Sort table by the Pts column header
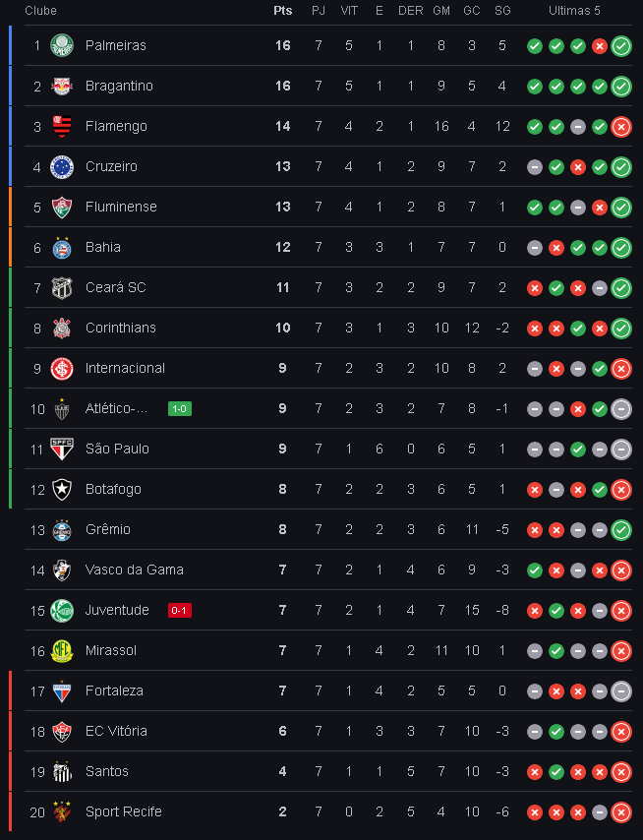This screenshot has width=643, height=840. 282,10
